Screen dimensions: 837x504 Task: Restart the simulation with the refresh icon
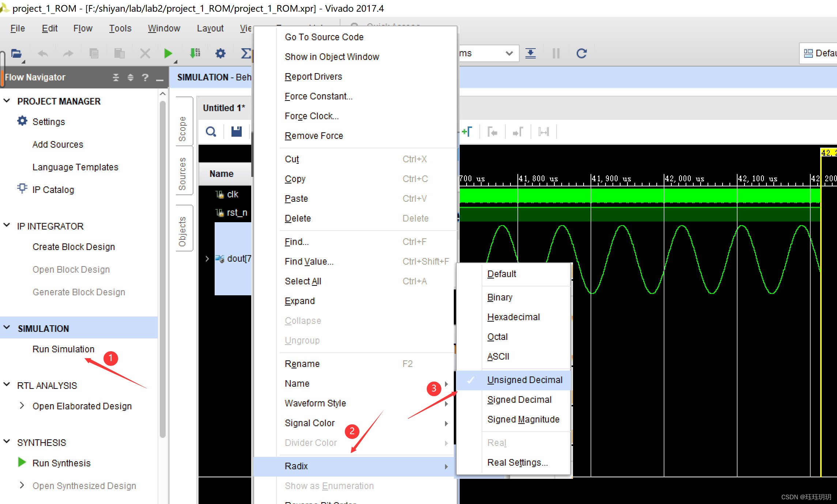pyautogui.click(x=581, y=53)
